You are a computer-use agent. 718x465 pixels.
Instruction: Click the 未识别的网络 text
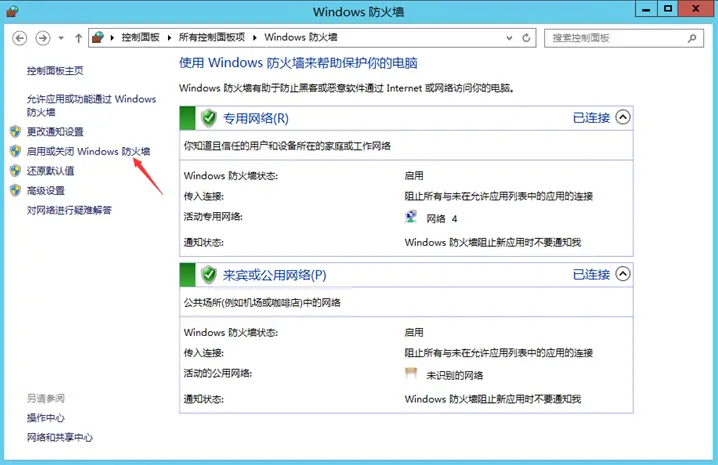tap(455, 376)
